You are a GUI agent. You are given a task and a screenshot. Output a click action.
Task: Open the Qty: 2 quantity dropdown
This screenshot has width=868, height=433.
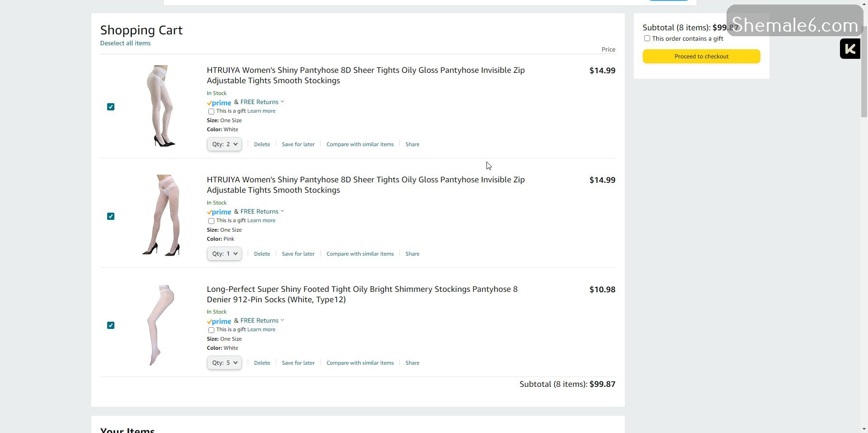point(224,144)
